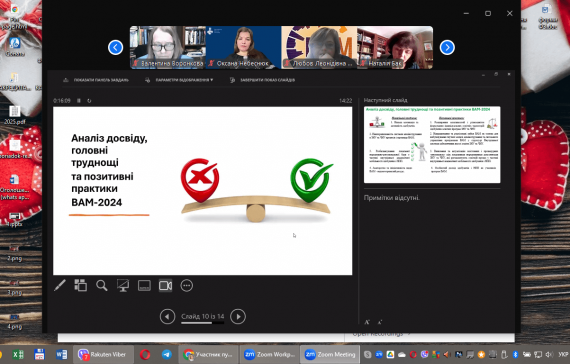
Task: Switch to Zoom Workplace in the taskbar
Action: click(x=269, y=354)
